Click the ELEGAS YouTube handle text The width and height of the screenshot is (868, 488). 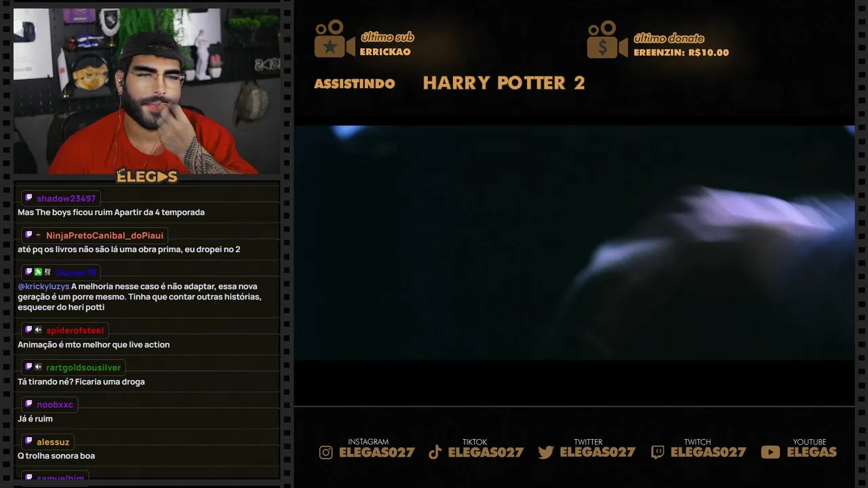click(x=812, y=452)
